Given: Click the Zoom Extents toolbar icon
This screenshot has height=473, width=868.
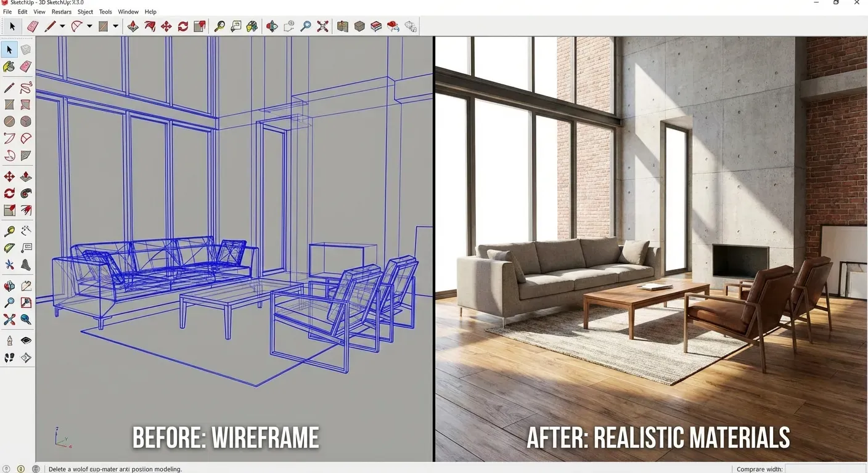Looking at the screenshot, I should [x=322, y=26].
